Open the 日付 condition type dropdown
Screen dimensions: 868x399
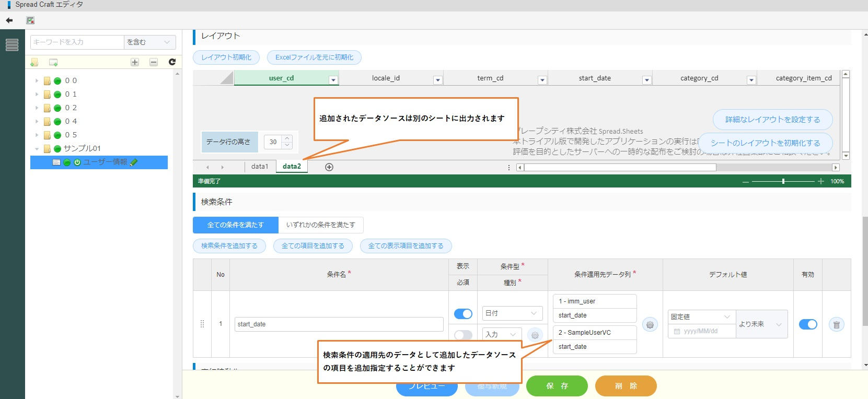pyautogui.click(x=512, y=313)
